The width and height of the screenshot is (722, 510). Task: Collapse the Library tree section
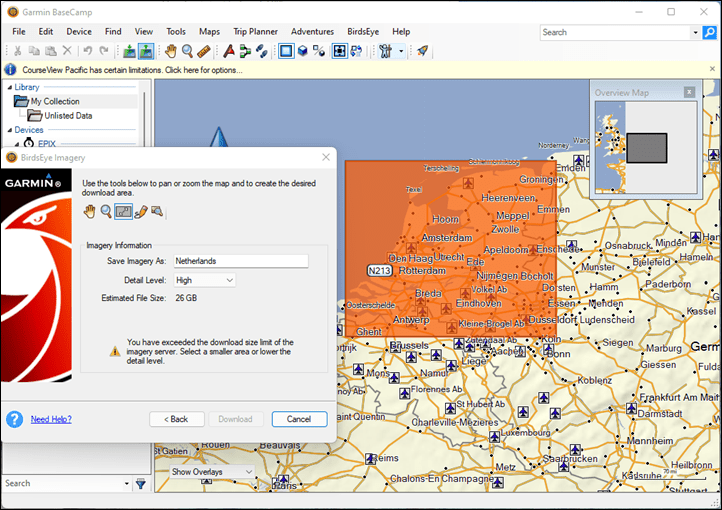10,87
